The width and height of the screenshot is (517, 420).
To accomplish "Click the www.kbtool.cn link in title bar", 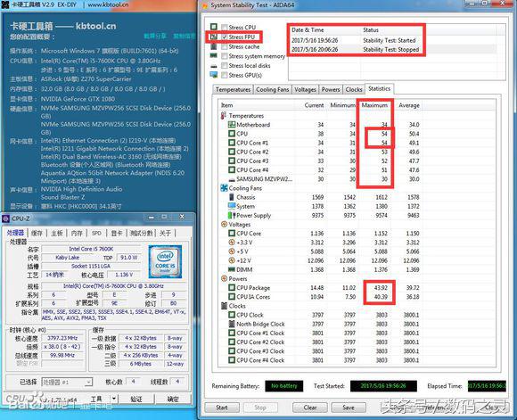I will tap(108, 4).
